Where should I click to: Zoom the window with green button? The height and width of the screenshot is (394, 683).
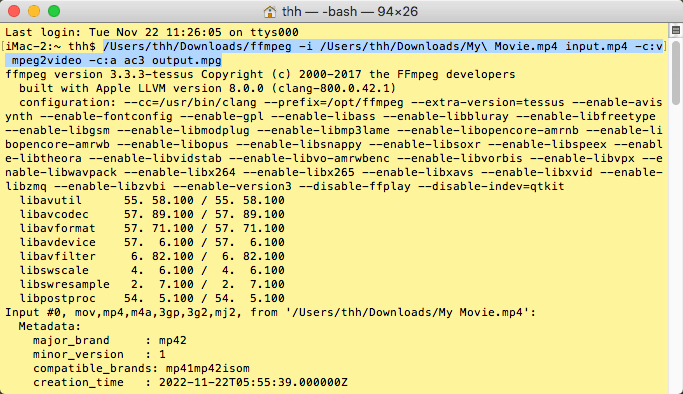54,11
